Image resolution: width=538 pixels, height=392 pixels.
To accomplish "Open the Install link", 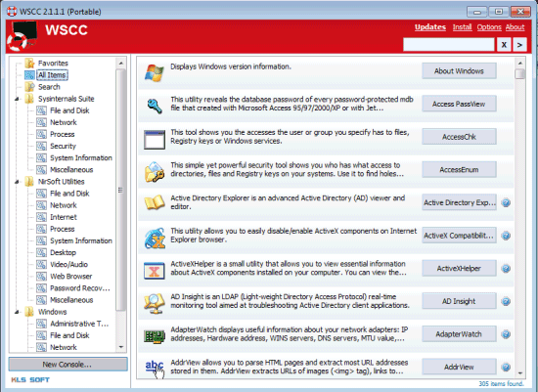I will (x=462, y=27).
